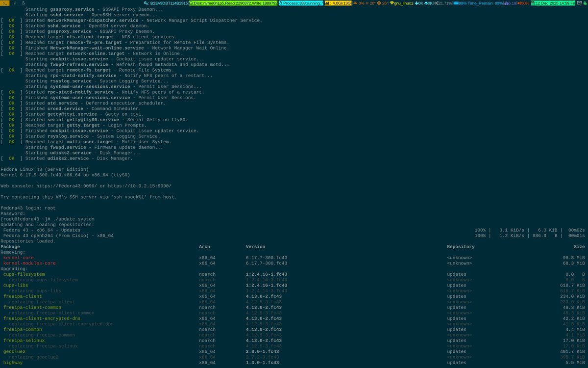
Task: Click the Arch column header
Action: 204,246
